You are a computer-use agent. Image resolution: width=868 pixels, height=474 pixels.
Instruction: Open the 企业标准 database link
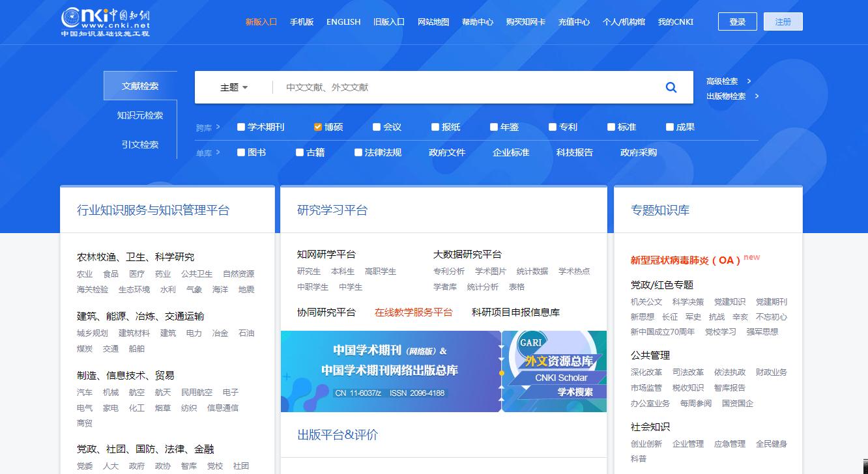click(511, 152)
